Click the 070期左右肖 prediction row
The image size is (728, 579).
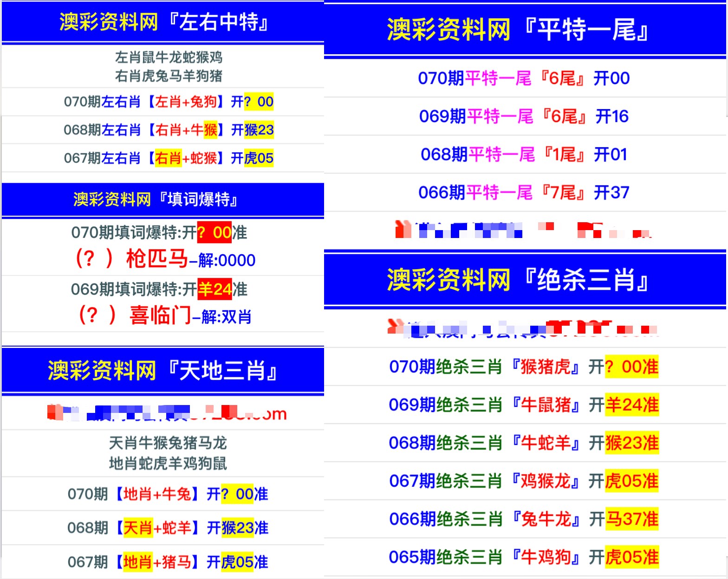169,102
